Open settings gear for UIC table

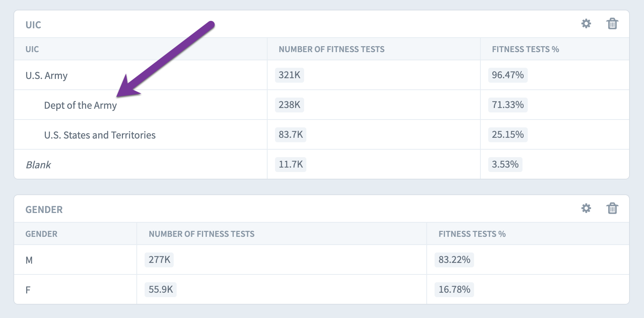(586, 24)
